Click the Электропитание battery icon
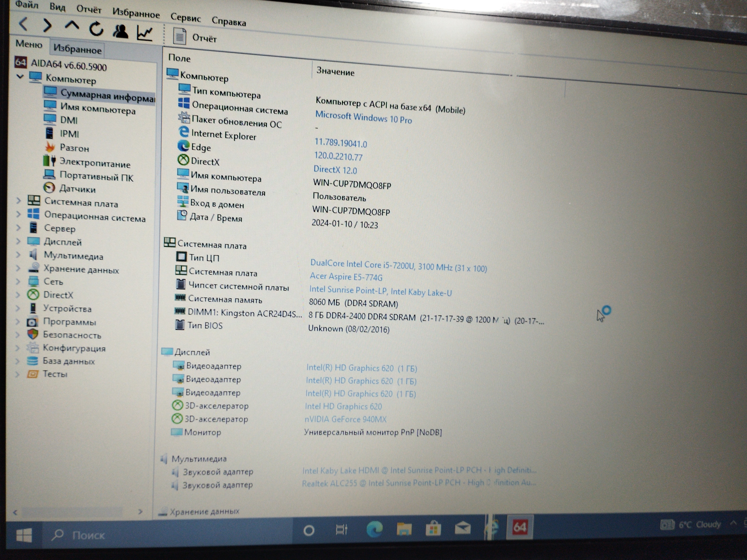Image resolution: width=747 pixels, height=560 pixels. coord(49,161)
